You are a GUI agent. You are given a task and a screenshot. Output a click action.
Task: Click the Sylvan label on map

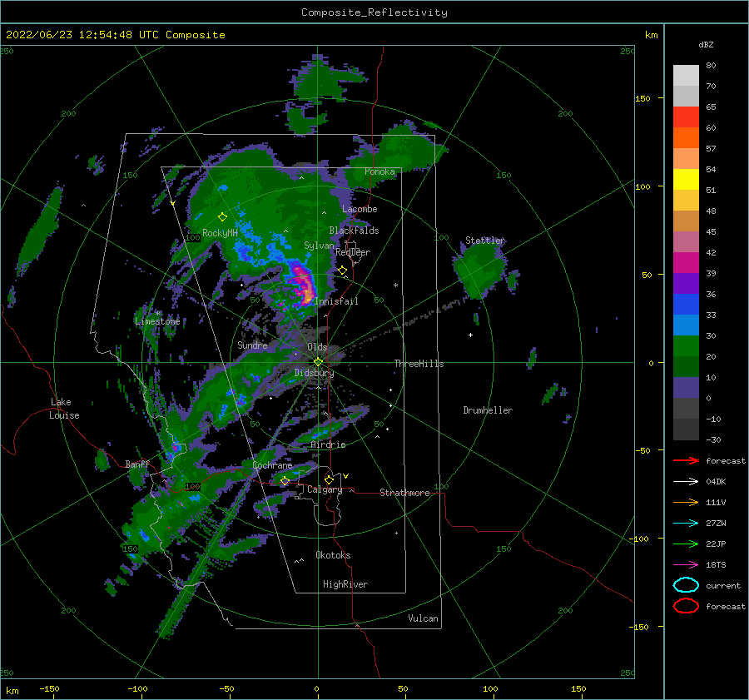(x=319, y=246)
